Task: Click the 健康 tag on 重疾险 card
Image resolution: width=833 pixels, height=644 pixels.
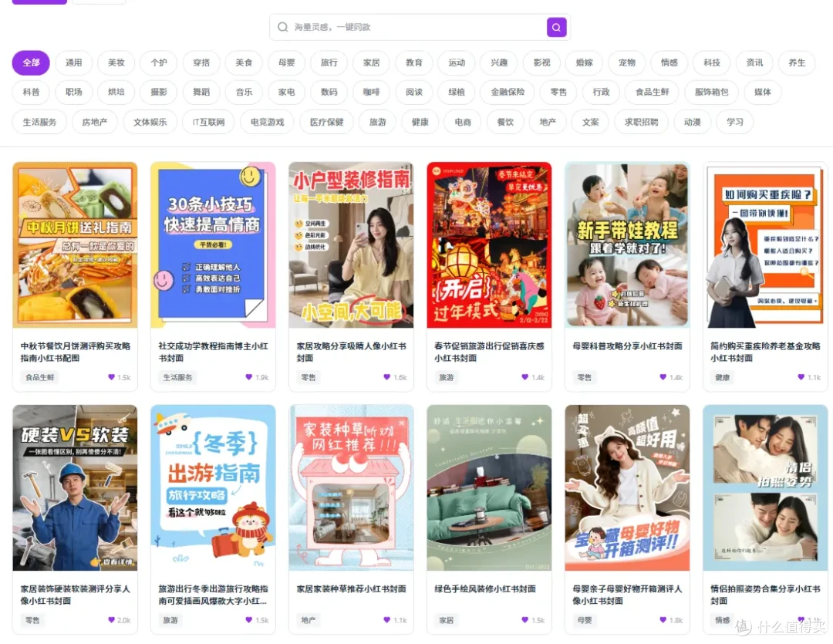Action: pos(723,377)
